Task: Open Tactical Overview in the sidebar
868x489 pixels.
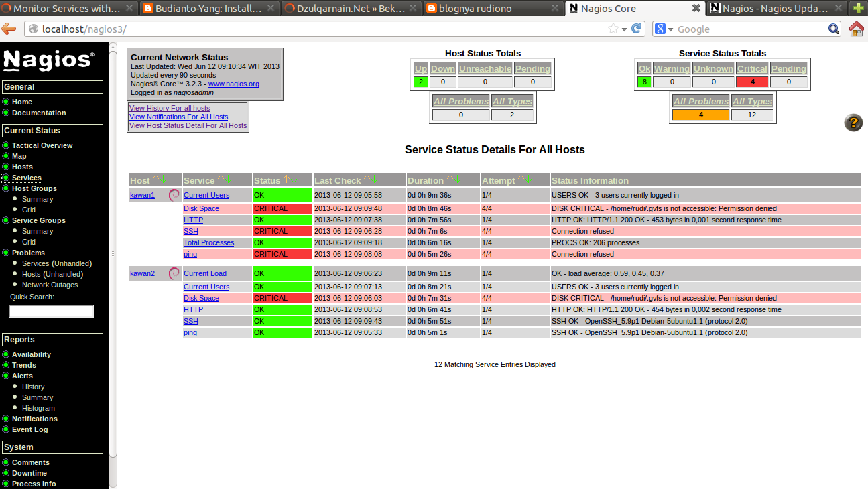Action: point(42,145)
